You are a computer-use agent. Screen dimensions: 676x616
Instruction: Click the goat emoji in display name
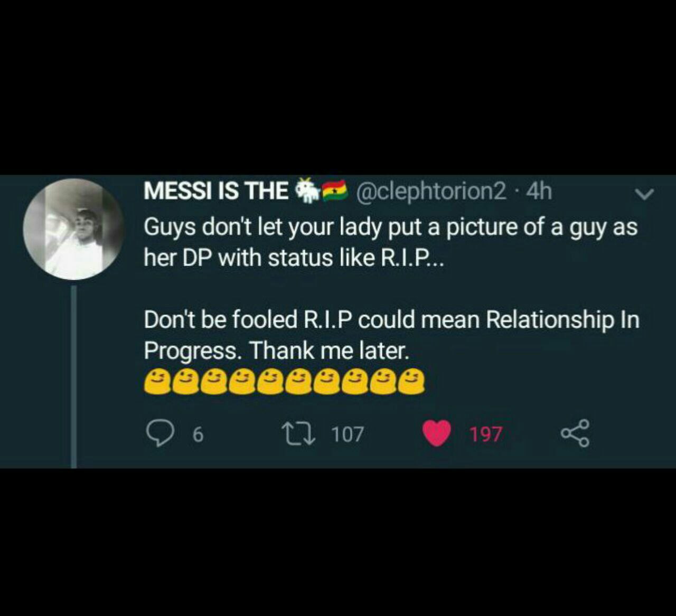point(307,190)
